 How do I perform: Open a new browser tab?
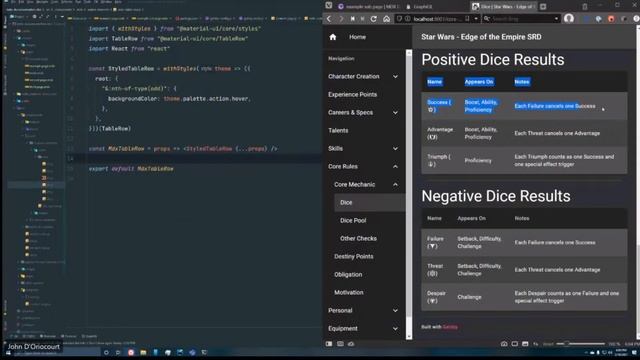click(x=543, y=7)
